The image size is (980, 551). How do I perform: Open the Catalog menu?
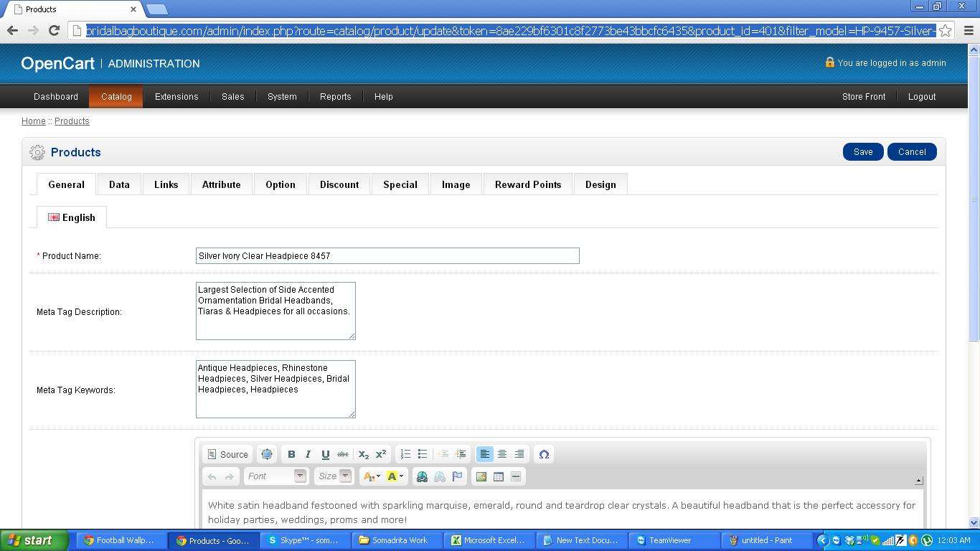pyautogui.click(x=116, y=96)
